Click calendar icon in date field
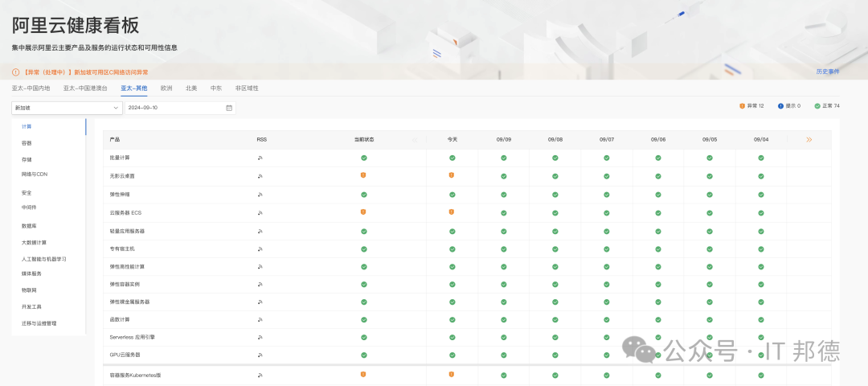868x386 pixels. 229,108
